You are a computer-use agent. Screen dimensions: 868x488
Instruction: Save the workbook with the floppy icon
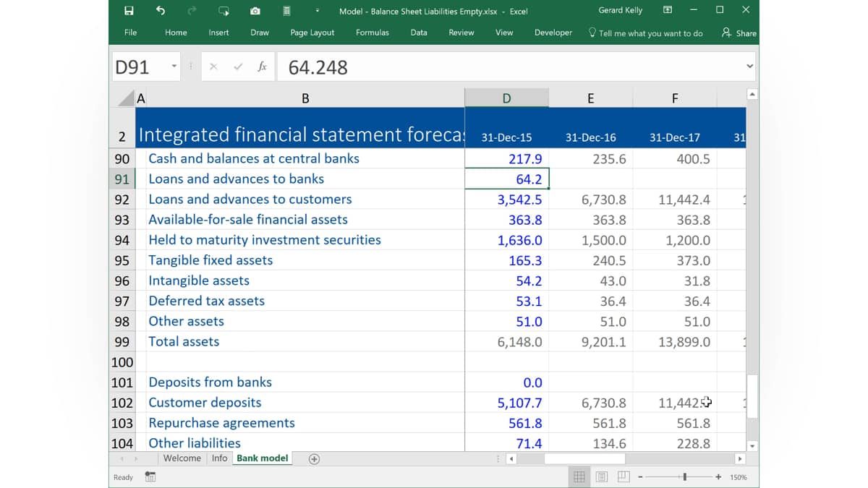pos(129,10)
